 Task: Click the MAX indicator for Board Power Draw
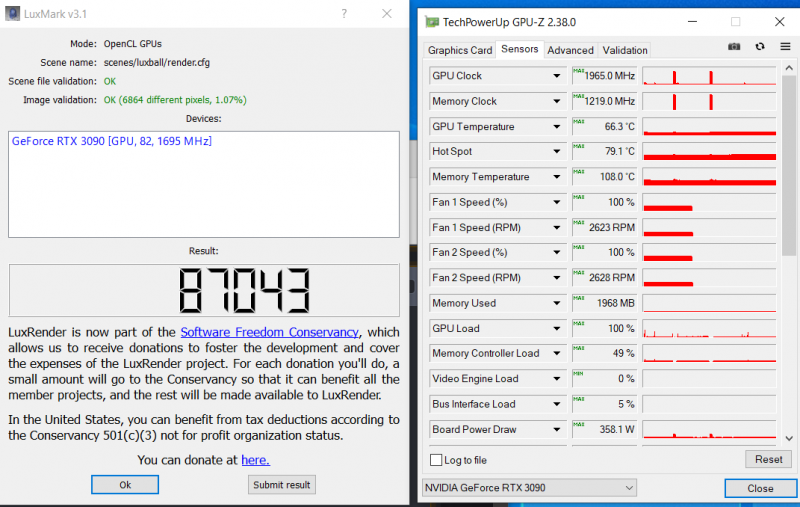point(579,424)
